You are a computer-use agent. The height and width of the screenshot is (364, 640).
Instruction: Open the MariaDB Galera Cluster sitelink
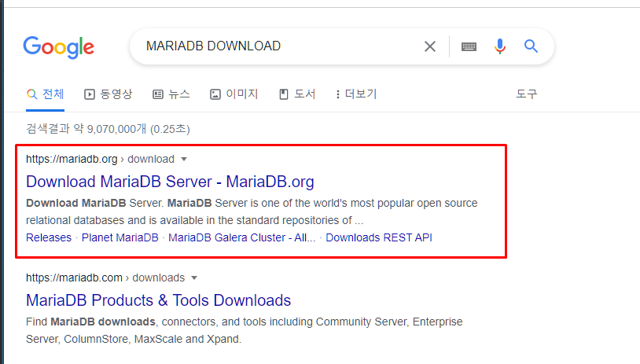[x=241, y=237]
